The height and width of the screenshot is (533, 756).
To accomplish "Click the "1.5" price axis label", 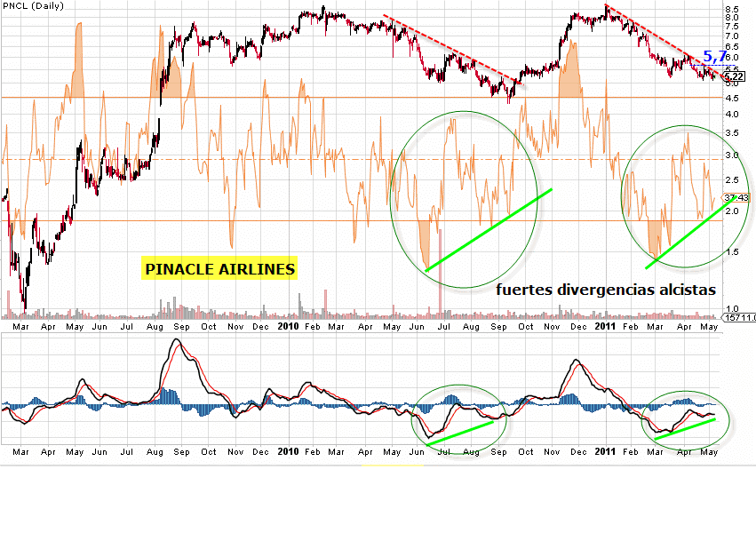I will tap(731, 252).
